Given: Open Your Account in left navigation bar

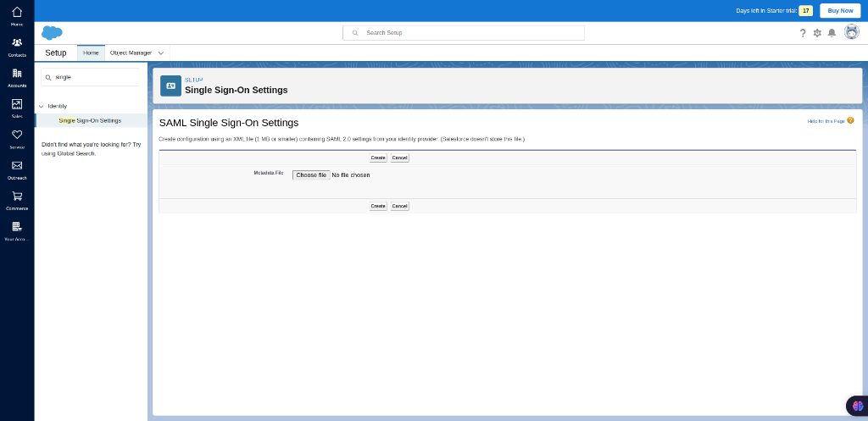Looking at the screenshot, I should 17,231.
